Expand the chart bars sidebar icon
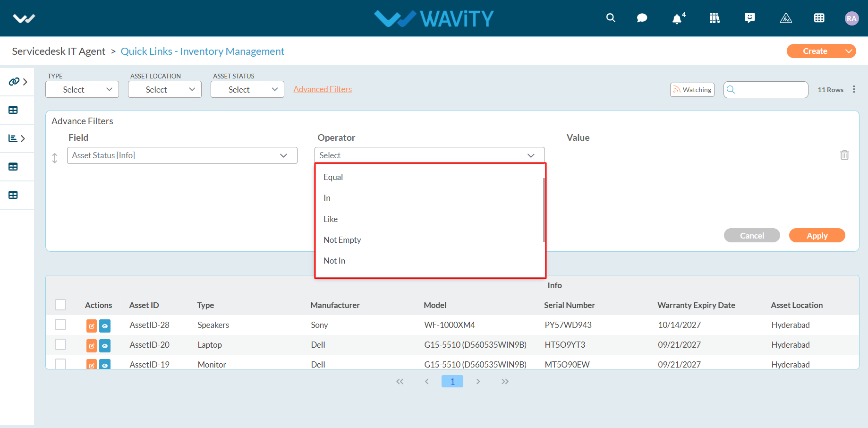The height and width of the screenshot is (428, 868). (17, 138)
